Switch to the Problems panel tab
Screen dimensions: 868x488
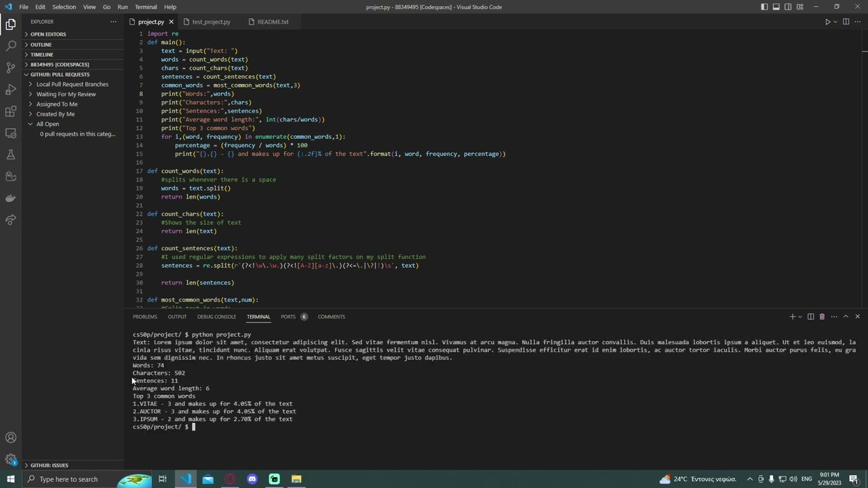pyautogui.click(x=145, y=317)
